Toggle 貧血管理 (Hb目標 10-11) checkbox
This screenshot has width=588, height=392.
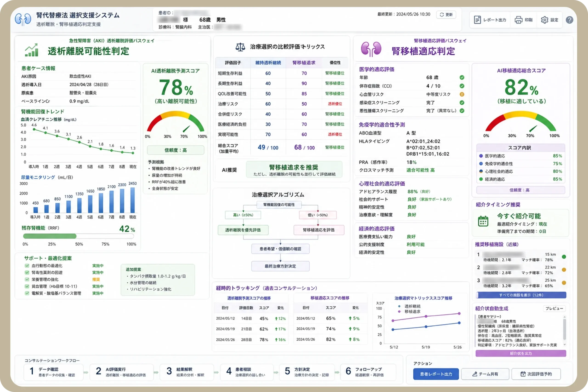click(x=27, y=286)
